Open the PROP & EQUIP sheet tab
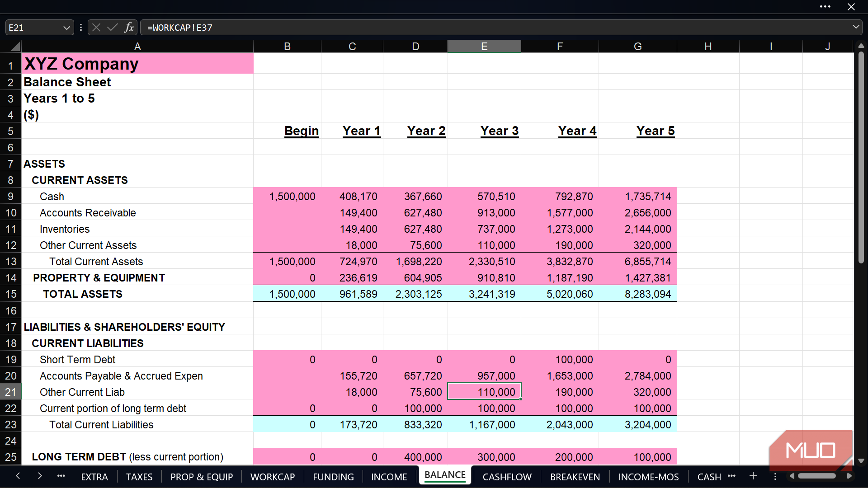 pyautogui.click(x=202, y=477)
